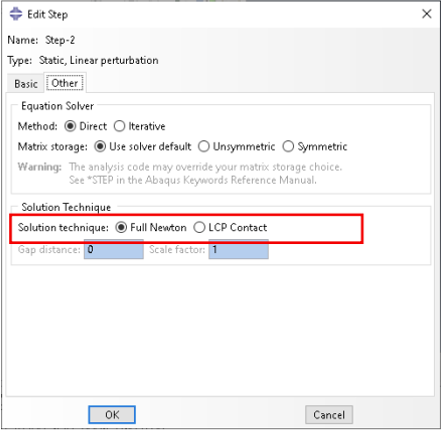
Task: Click the Unsymmetric label text
Action: pyautogui.click(x=244, y=147)
